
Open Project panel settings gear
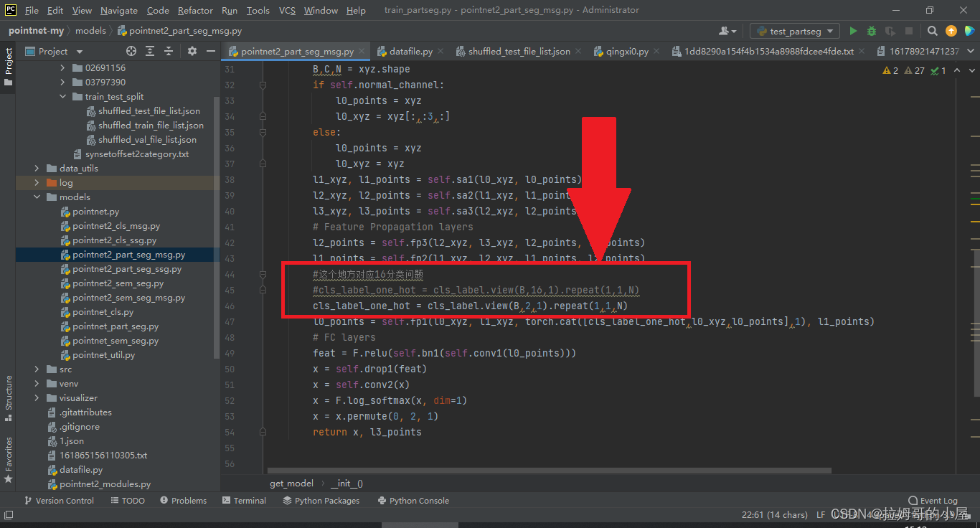pyautogui.click(x=192, y=51)
